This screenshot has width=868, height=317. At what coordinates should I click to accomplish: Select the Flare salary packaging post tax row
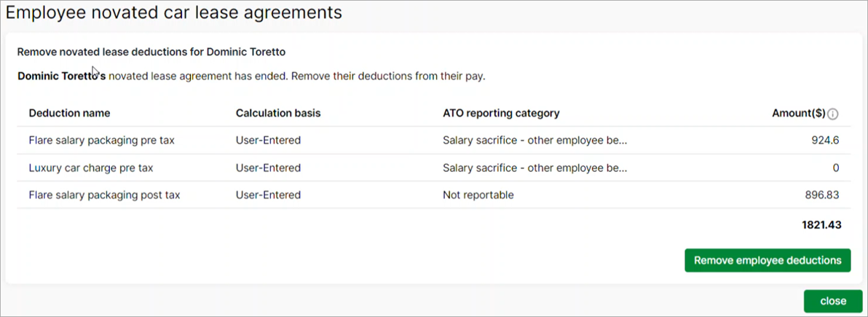(104, 195)
